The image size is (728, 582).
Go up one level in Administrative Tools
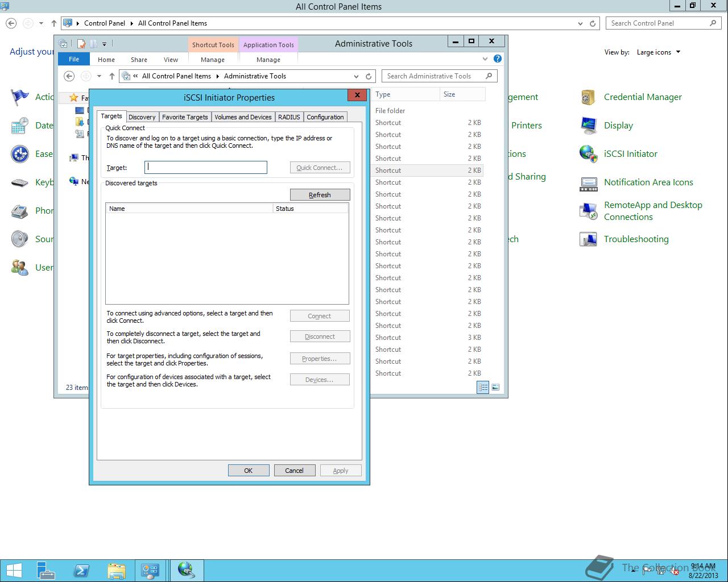point(112,76)
